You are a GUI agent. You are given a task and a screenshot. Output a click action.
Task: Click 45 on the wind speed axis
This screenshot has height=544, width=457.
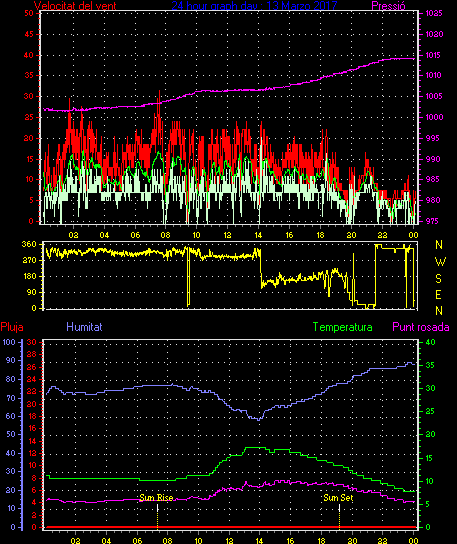29,34
